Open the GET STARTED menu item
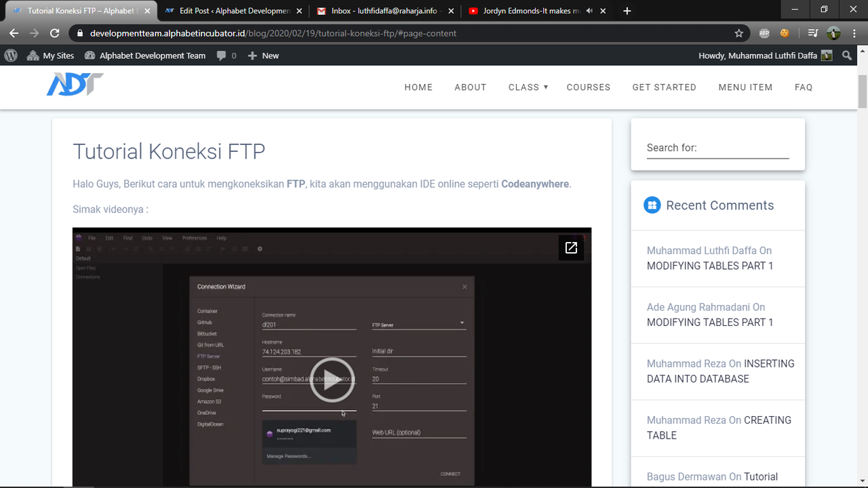This screenshot has width=868, height=488. click(665, 87)
